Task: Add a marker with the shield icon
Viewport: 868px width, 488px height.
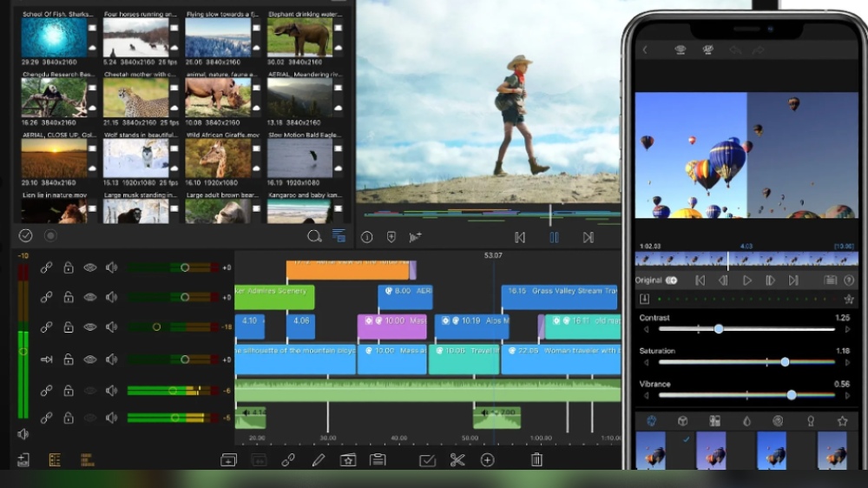Action: pos(391,237)
